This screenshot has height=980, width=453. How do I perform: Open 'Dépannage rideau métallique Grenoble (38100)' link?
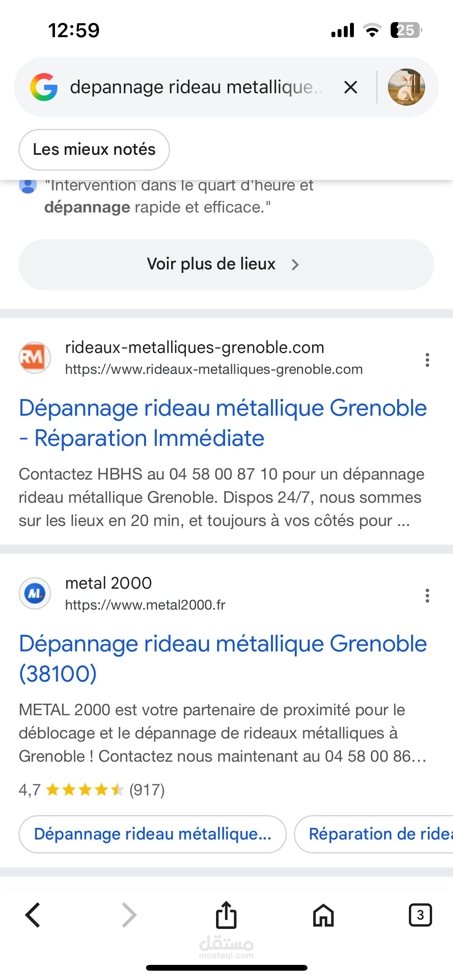(x=223, y=659)
